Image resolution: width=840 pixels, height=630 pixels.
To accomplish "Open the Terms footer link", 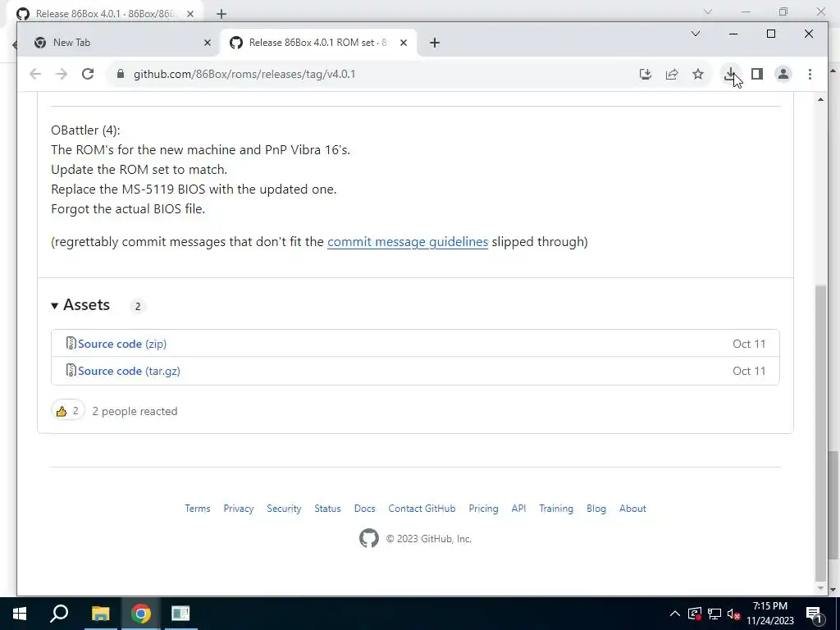I will pyautogui.click(x=198, y=509).
